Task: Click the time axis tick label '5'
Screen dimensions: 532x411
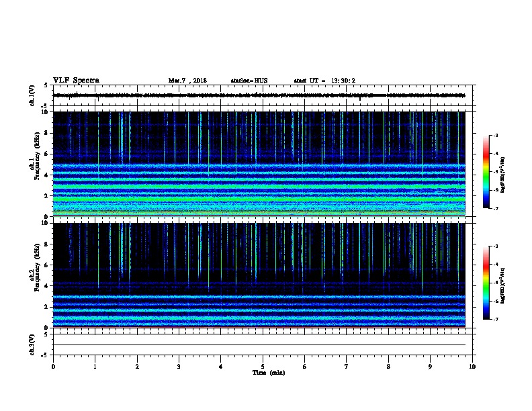Action: (x=263, y=367)
